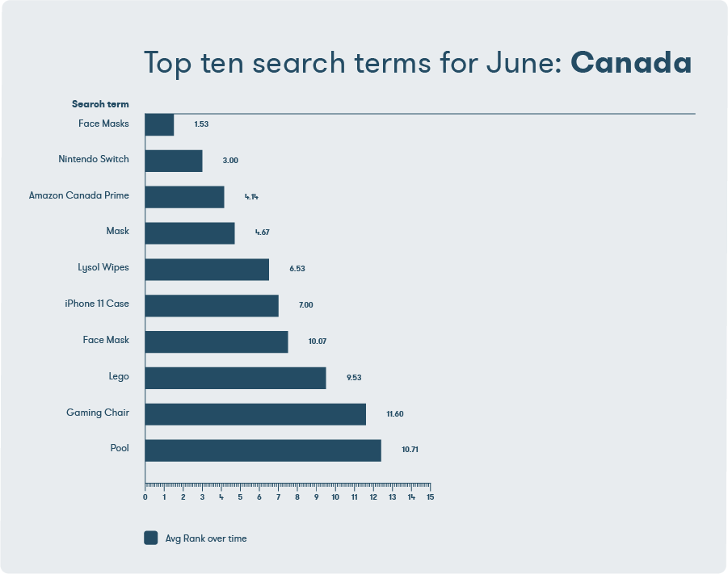Screen dimensions: 728x574
Task: Click the Amazon Canada Prime bar
Action: click(184, 197)
